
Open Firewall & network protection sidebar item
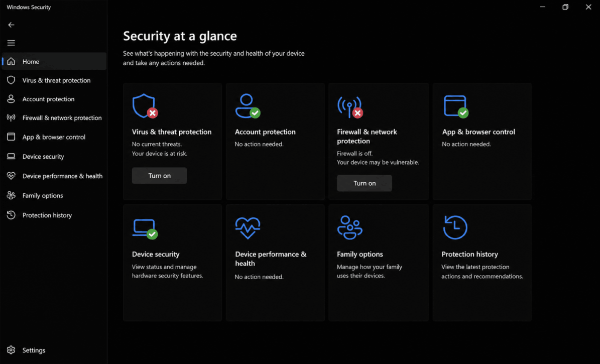coord(54,117)
